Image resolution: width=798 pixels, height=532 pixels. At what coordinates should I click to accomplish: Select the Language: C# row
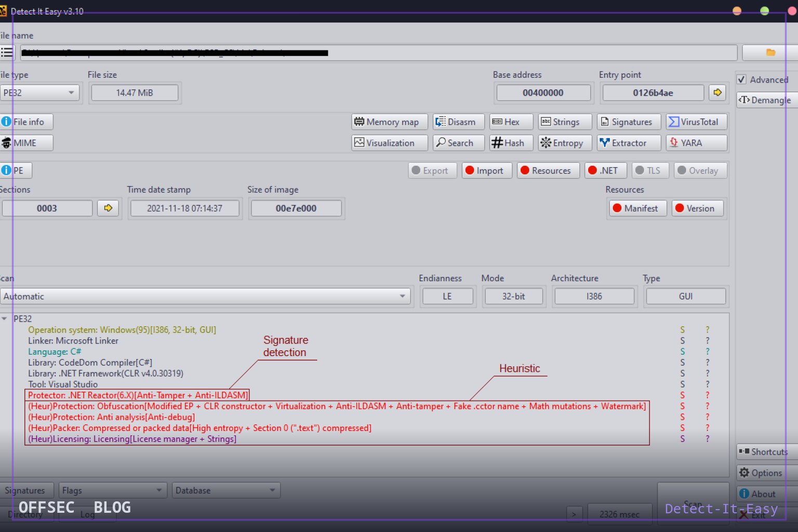click(55, 351)
